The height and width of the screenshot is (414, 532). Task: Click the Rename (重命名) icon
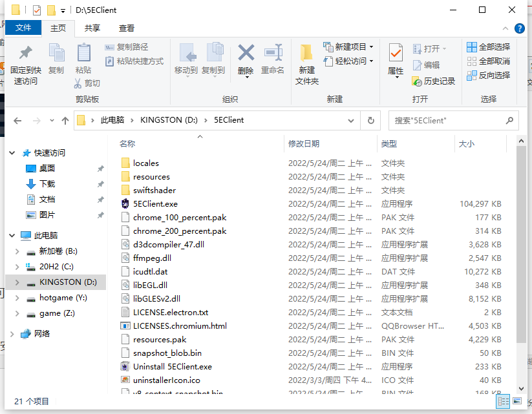(x=273, y=53)
